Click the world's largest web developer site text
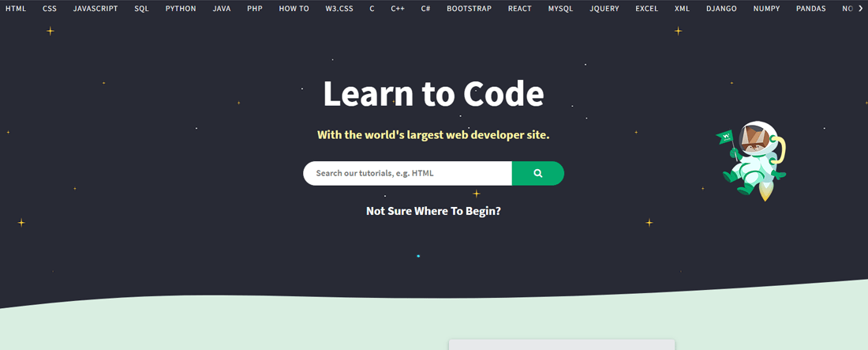The width and height of the screenshot is (868, 350). tap(433, 135)
